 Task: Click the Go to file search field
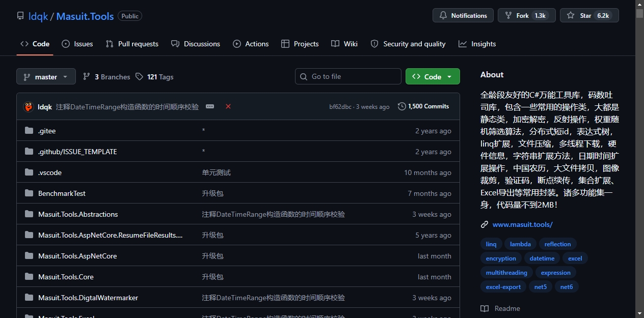(348, 76)
